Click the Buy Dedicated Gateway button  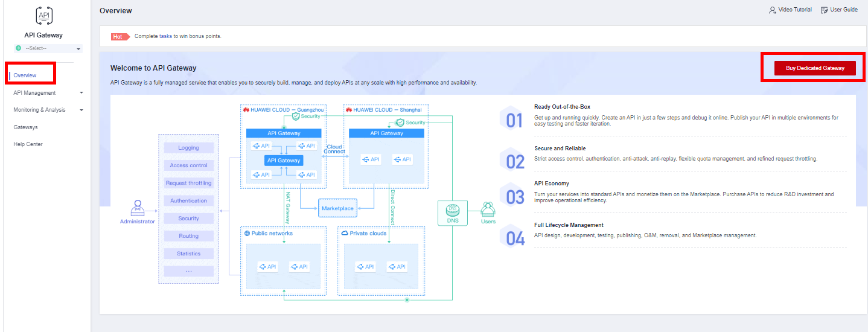click(814, 68)
